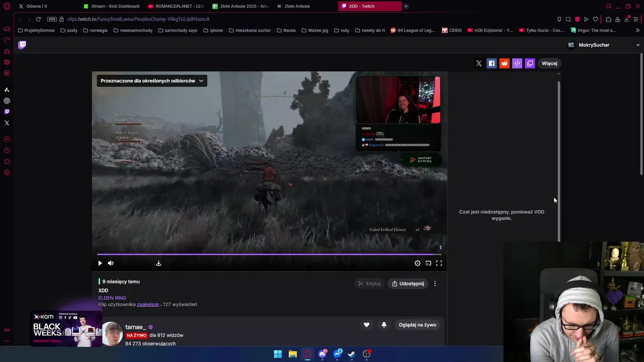Open the ad blocker shield icon
The height and width of the screenshot is (362, 644).
click(577, 19)
